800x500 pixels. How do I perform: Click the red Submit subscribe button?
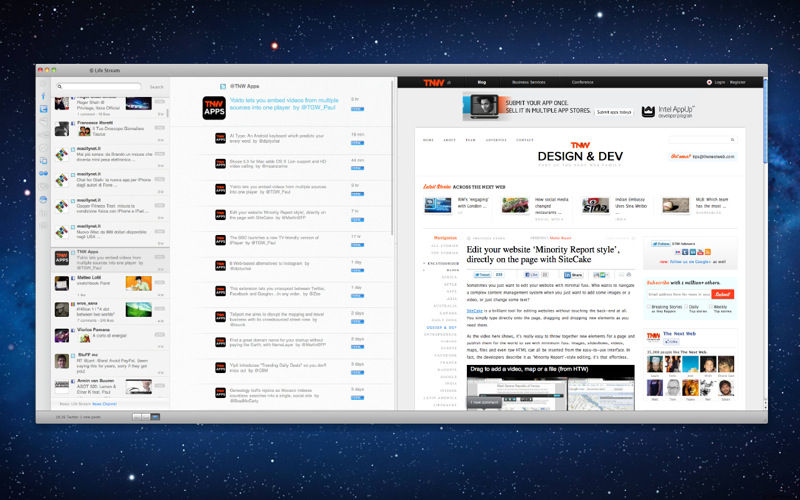point(723,294)
